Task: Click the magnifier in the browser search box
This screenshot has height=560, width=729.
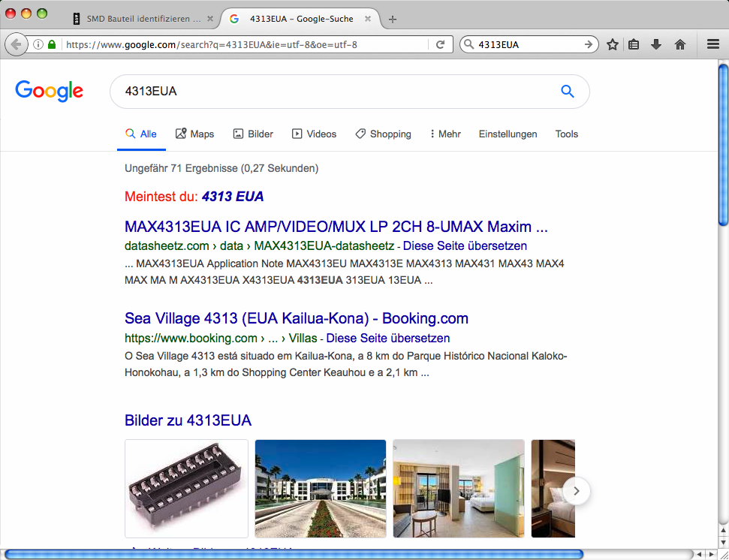Action: click(x=469, y=44)
